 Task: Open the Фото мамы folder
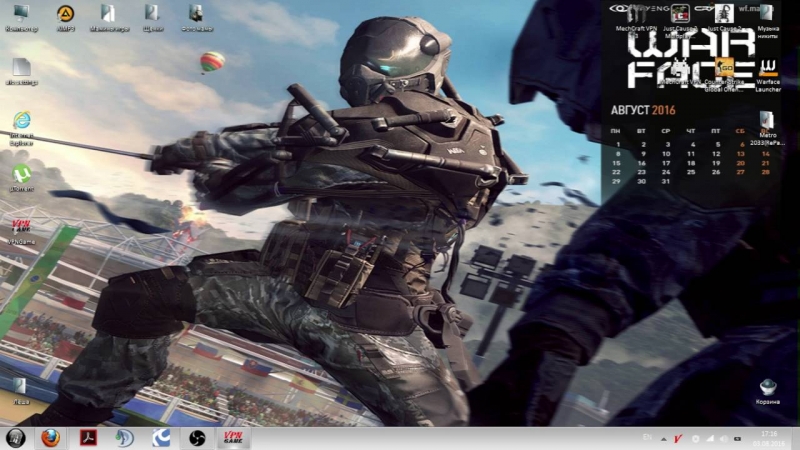click(197, 18)
